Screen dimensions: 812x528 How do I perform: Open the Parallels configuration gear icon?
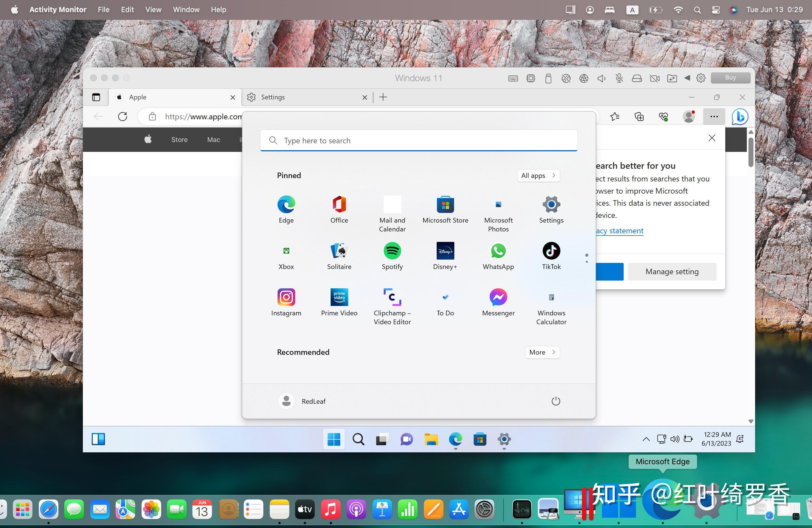click(700, 78)
